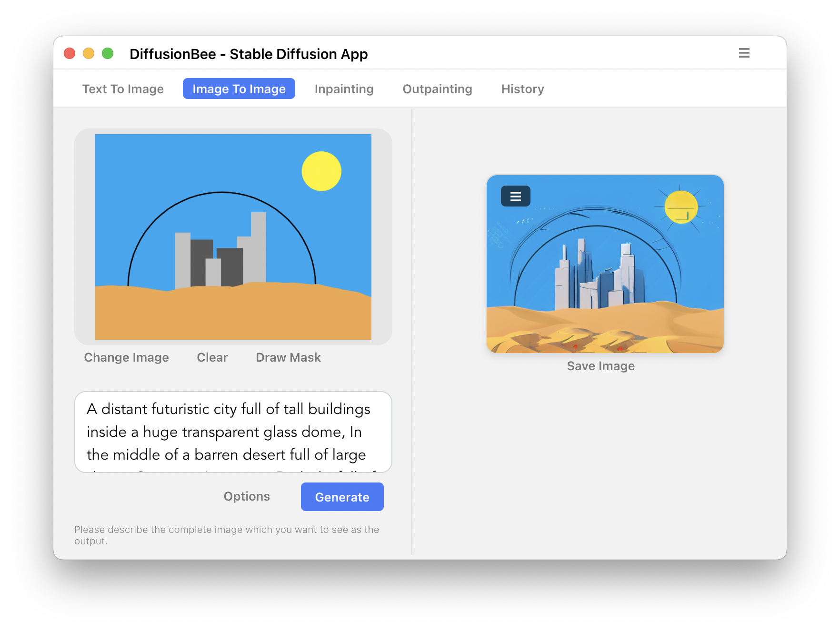This screenshot has height=630, width=840.
Task: Click Save Image below the result
Action: point(600,365)
